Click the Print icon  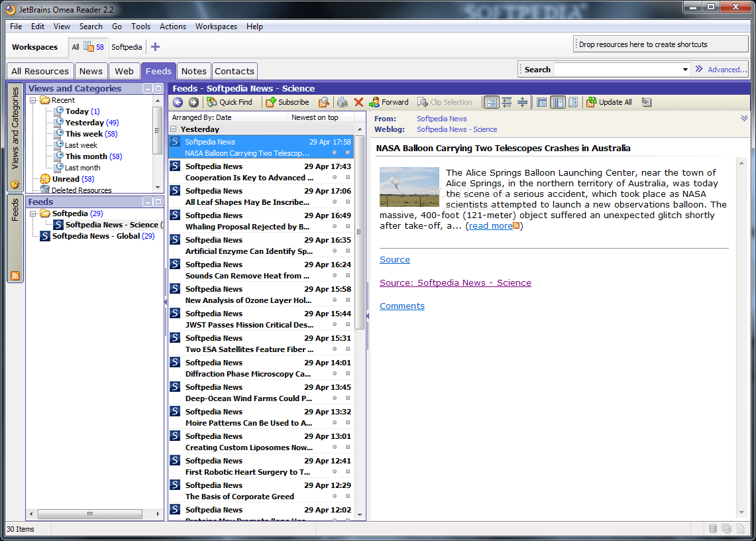click(x=343, y=102)
